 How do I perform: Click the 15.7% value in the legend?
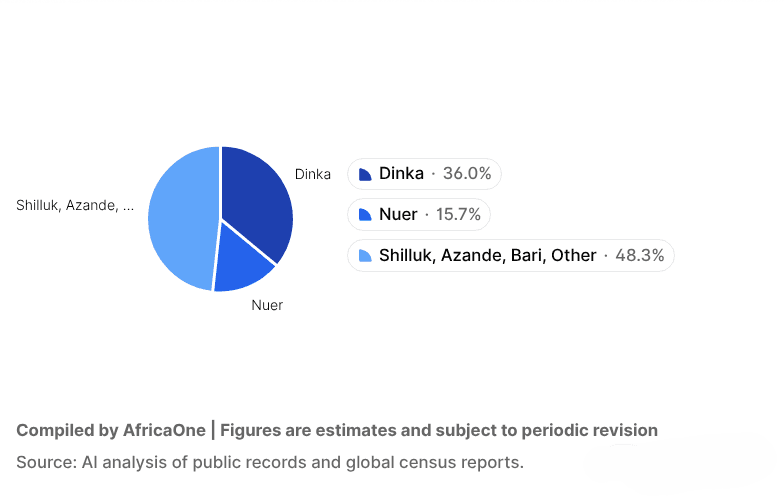(x=458, y=215)
